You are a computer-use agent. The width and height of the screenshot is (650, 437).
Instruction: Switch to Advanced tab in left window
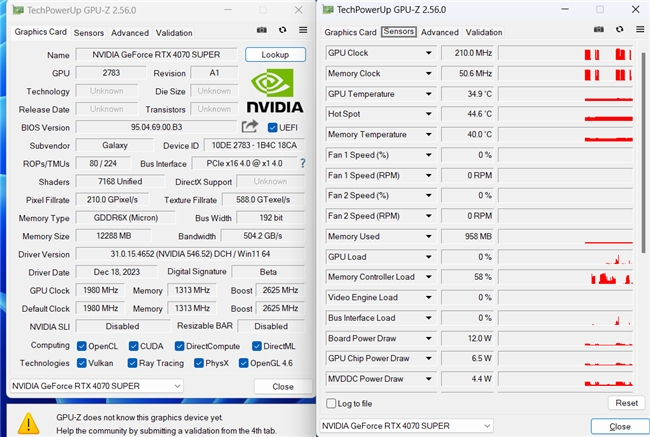click(129, 32)
